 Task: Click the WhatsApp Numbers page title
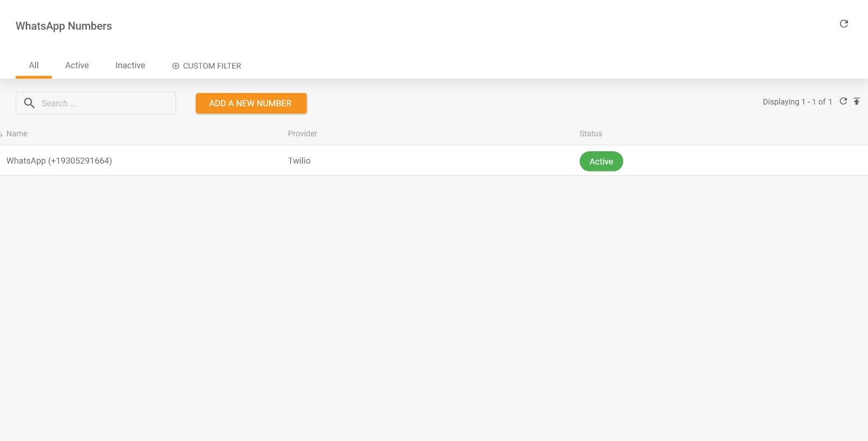(63, 26)
